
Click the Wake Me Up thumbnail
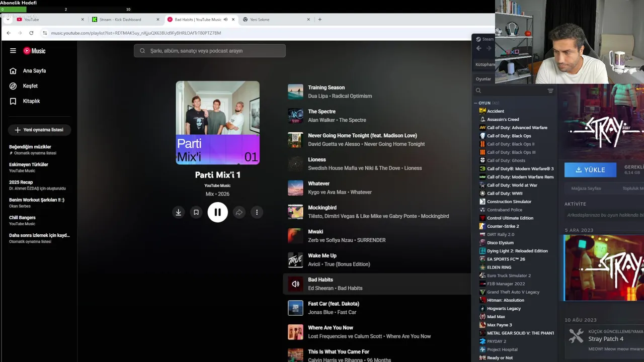coord(295,260)
